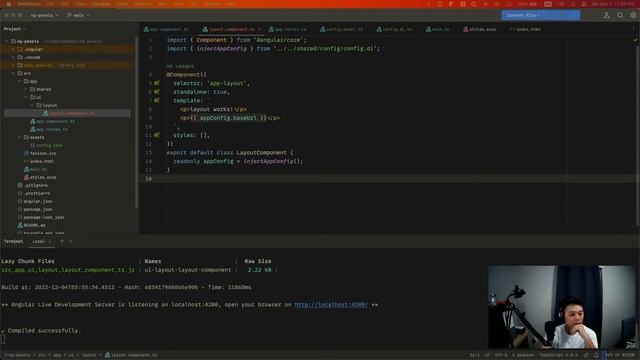Expand the node_modules library root folder
The height and width of the screenshot is (360, 640).
point(13,65)
